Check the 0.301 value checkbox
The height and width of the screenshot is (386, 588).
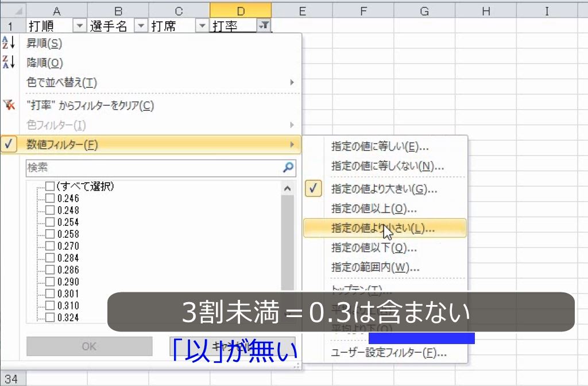[49, 294]
